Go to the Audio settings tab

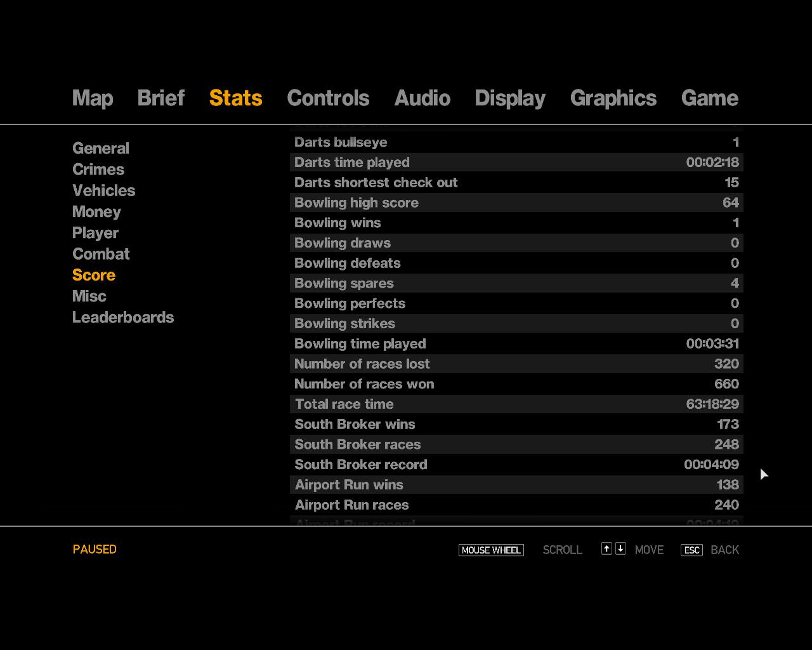(x=422, y=98)
